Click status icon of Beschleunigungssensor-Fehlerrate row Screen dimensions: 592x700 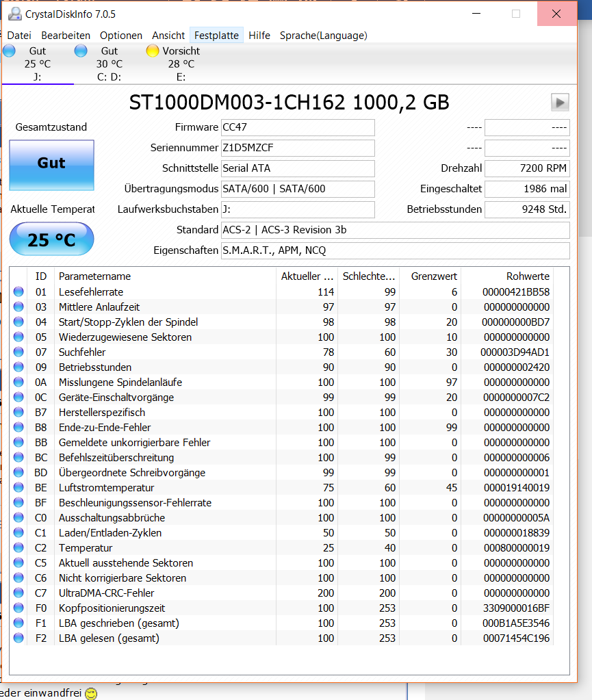click(18, 502)
